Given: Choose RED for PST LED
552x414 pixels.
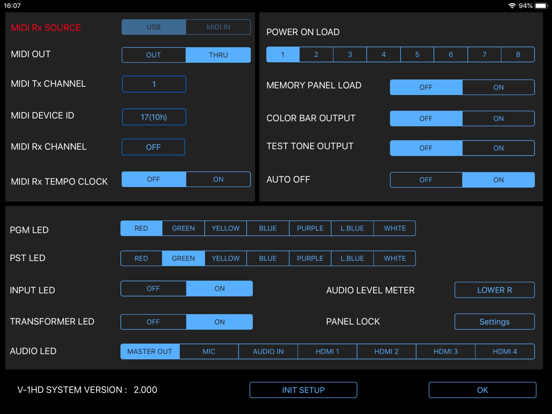Looking at the screenshot, I should (x=141, y=258).
